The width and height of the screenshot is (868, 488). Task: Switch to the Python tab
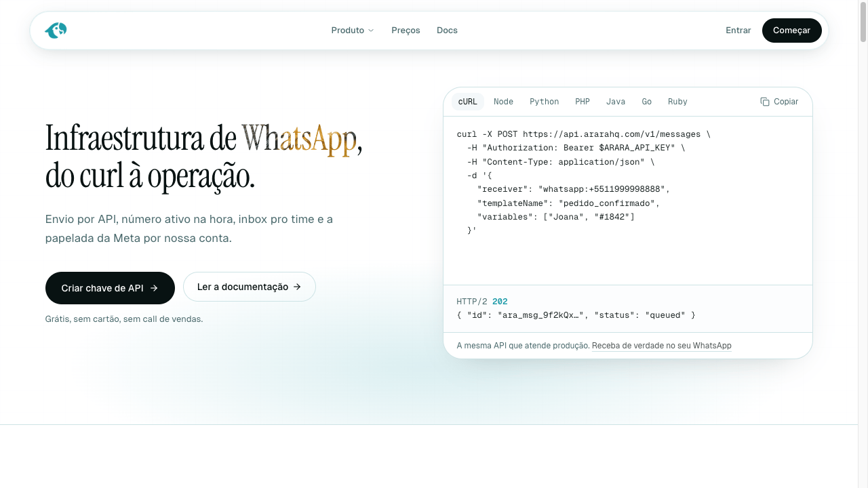tap(545, 102)
